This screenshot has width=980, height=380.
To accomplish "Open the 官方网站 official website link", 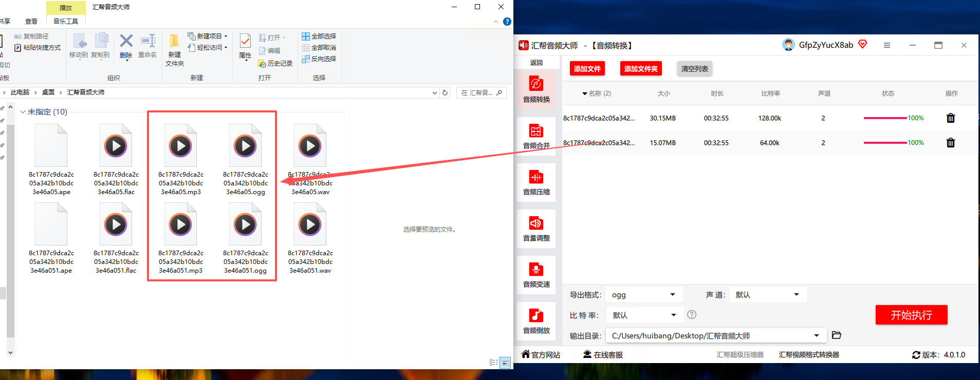I will coord(541,354).
